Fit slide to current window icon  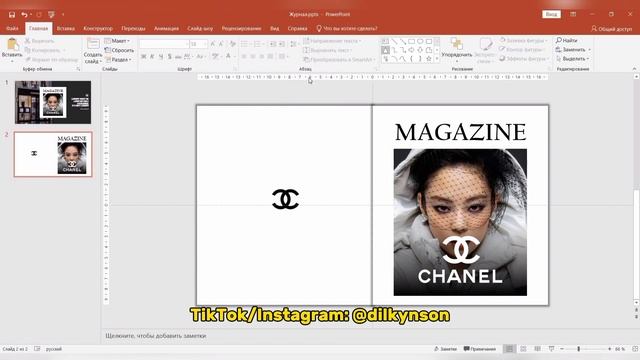point(635,349)
